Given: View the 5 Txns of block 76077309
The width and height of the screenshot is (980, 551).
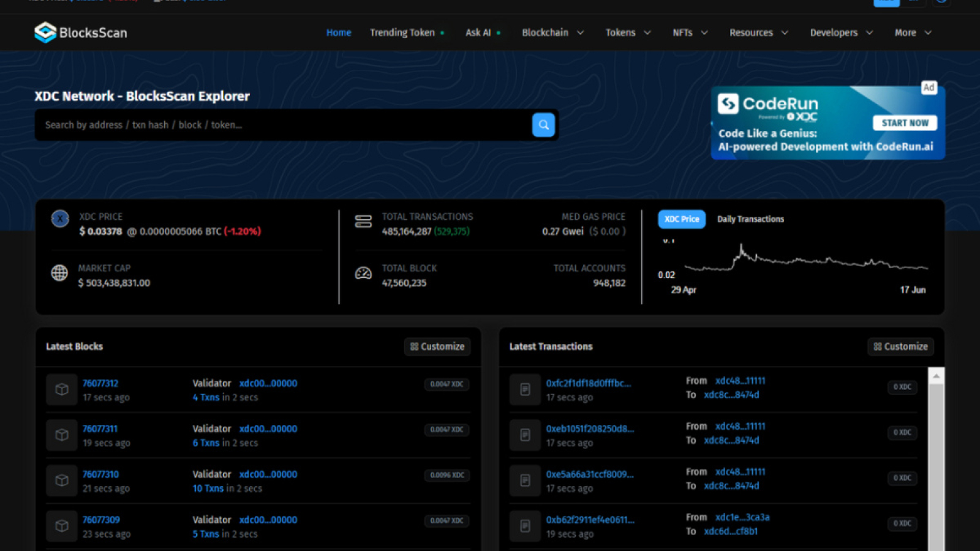Looking at the screenshot, I should (206, 534).
